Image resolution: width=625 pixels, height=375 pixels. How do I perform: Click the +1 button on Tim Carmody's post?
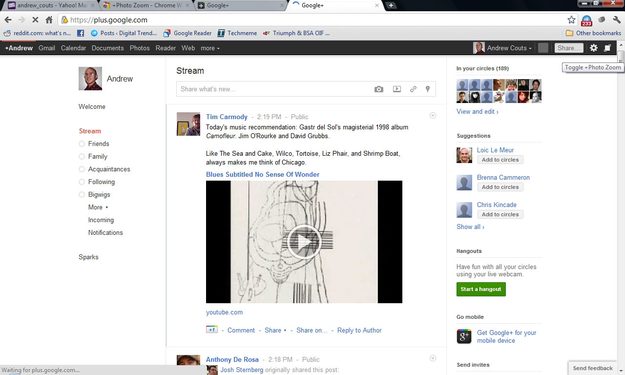coord(212,330)
